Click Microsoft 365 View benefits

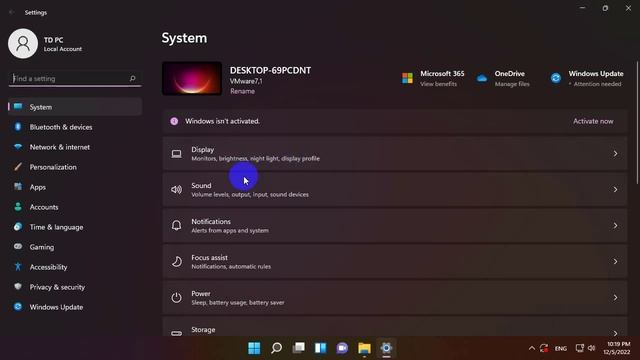point(438,84)
